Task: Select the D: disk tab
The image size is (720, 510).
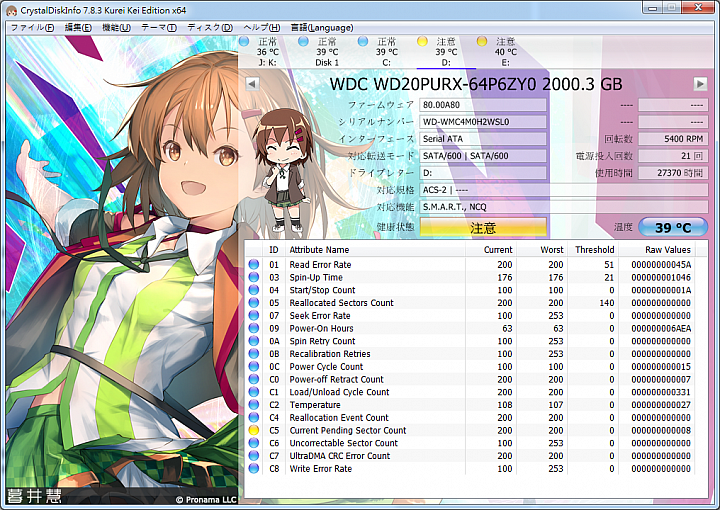Action: tap(446, 52)
